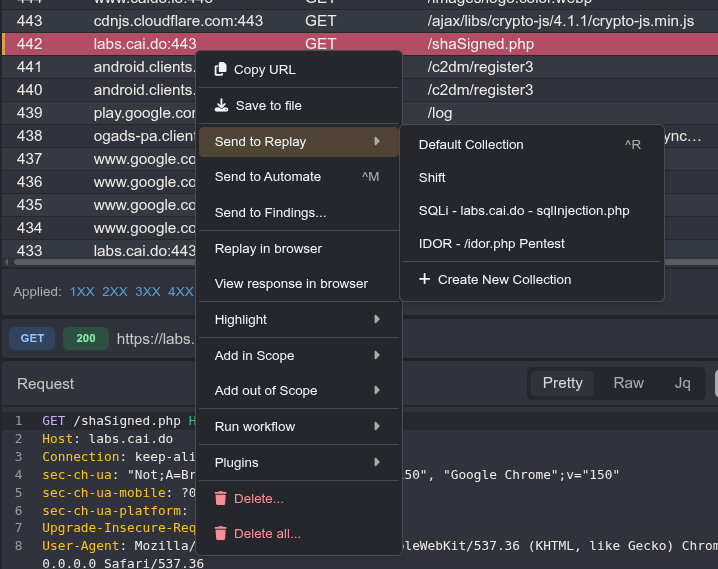Screen dimensions: 718x569
Task: Click the Send to Replay submenu arrow
Action: pyautogui.click(x=377, y=141)
